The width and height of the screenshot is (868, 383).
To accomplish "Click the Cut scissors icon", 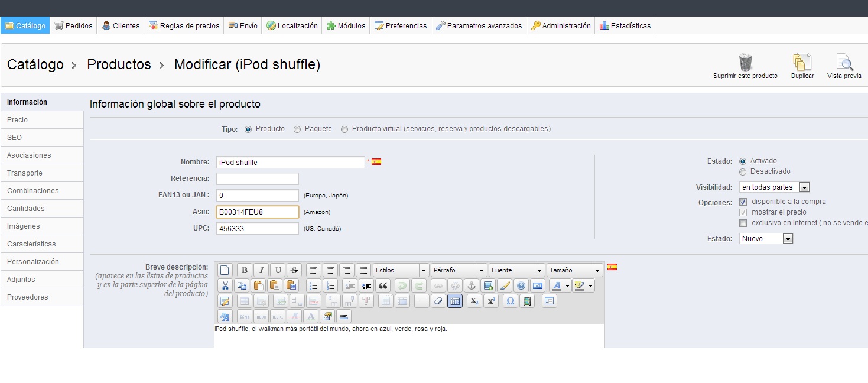I will click(x=225, y=285).
